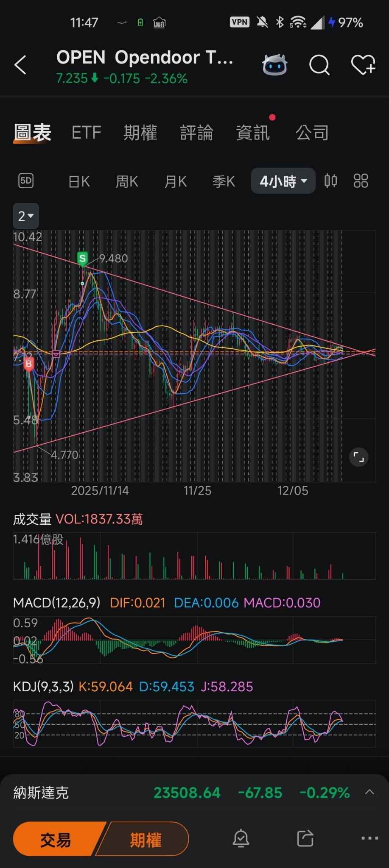The image size is (389, 868).
Task: Tap the K:59.064 value
Action: pyautogui.click(x=106, y=687)
